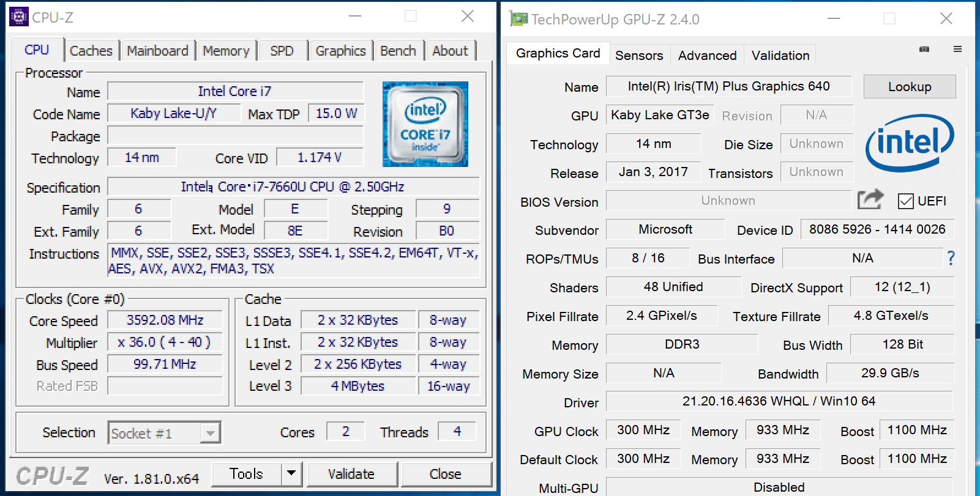
Task: Click the Multi-GPU Disabled field
Action: (779, 487)
